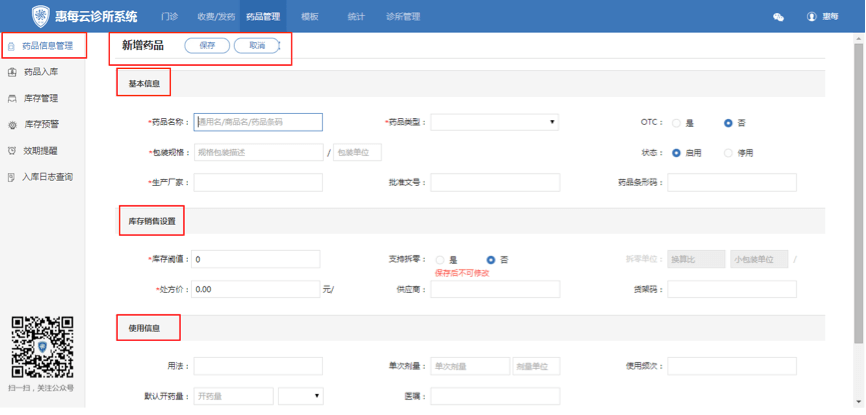Open 统计 menu

(356, 17)
